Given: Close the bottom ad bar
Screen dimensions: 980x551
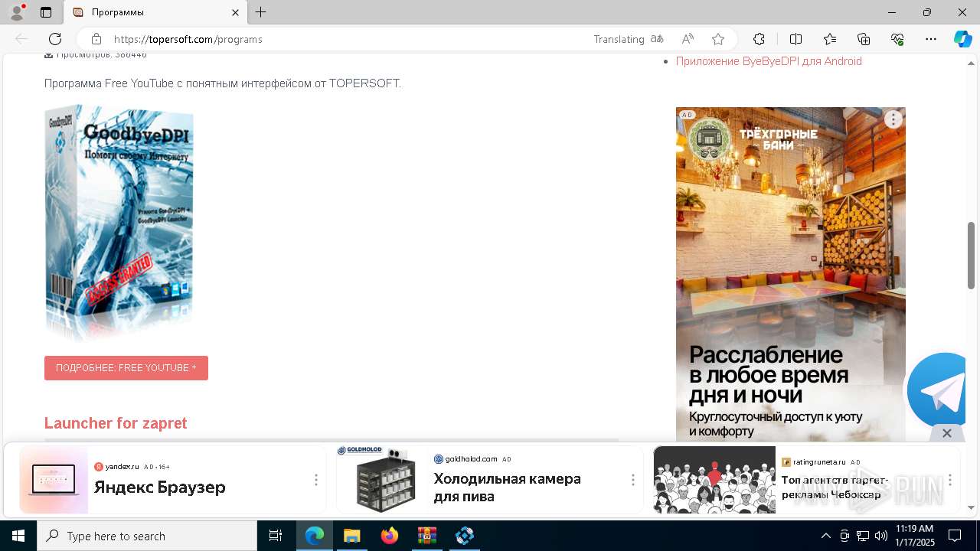Looking at the screenshot, I should point(947,433).
